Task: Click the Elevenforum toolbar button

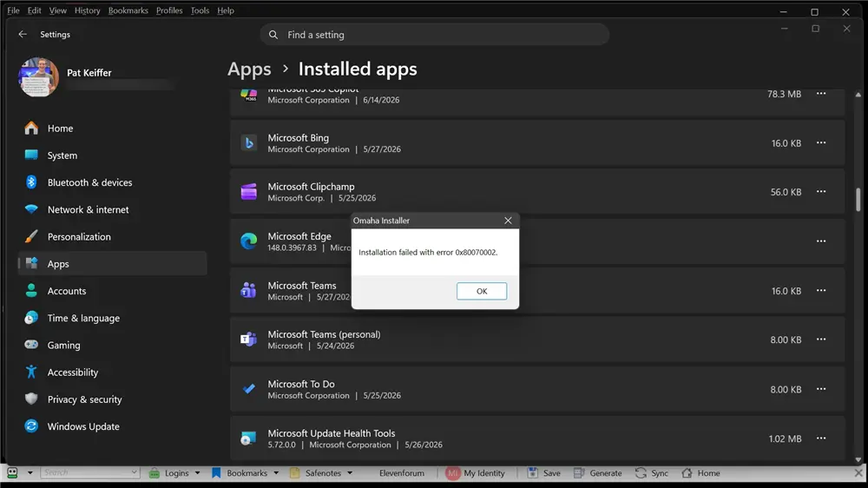Action: tap(401, 473)
